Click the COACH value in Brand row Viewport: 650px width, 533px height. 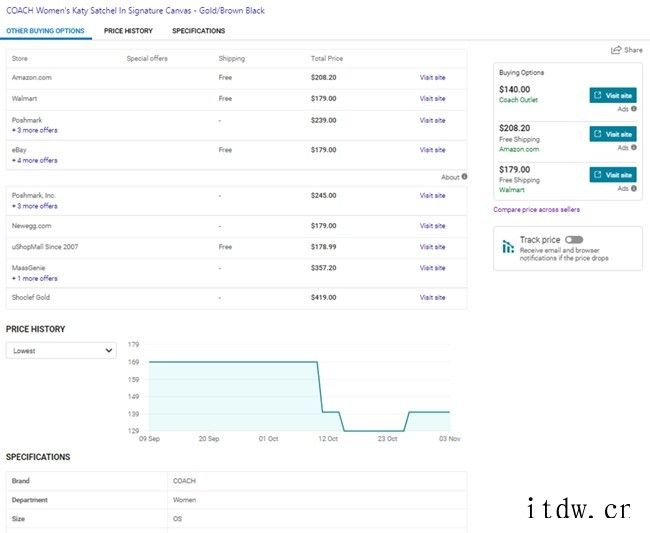coord(184,481)
